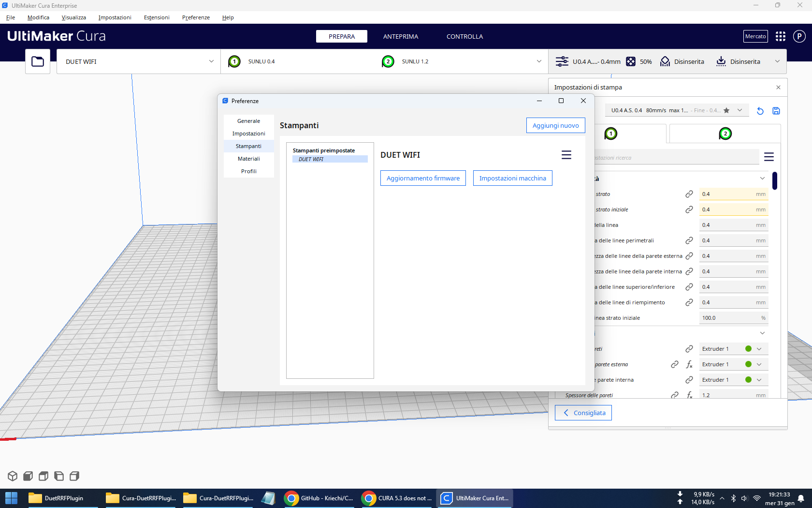Select the front view camera icon
This screenshot has width=812, height=508.
pos(28,476)
